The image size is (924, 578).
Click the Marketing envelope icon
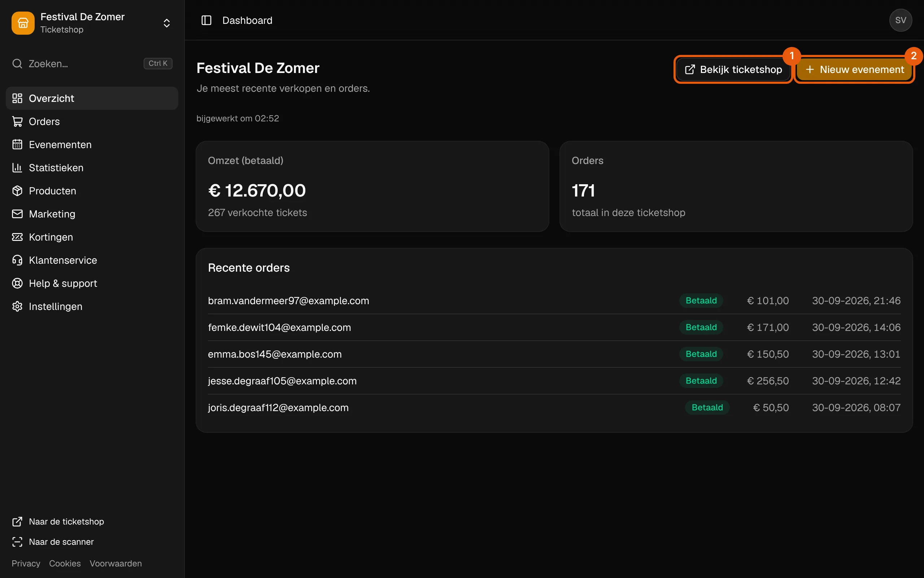17,214
